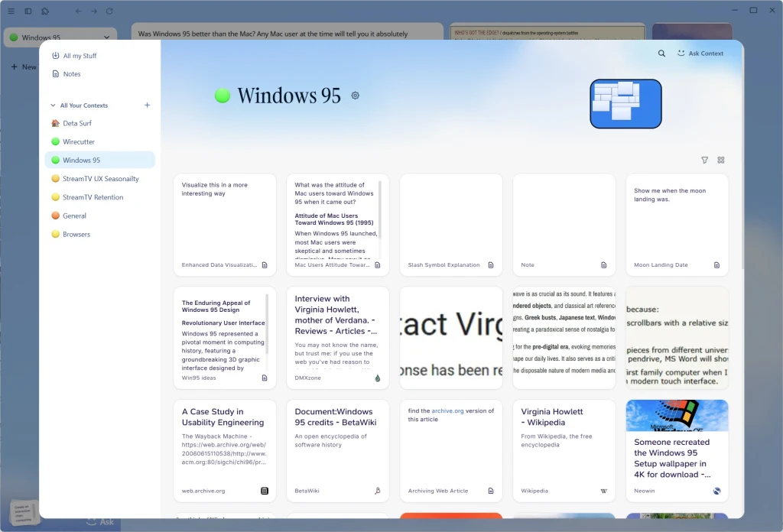
Task: Click the Ask Context button
Action: click(x=700, y=54)
